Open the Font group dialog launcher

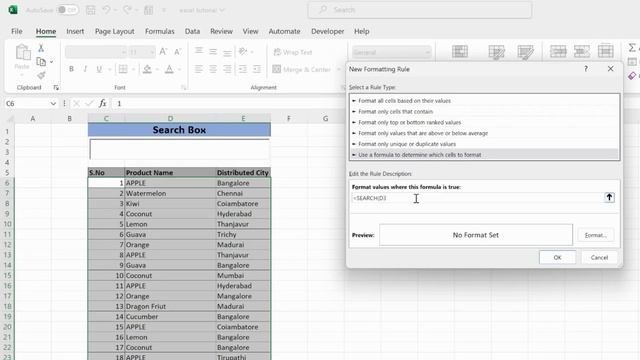click(183, 87)
